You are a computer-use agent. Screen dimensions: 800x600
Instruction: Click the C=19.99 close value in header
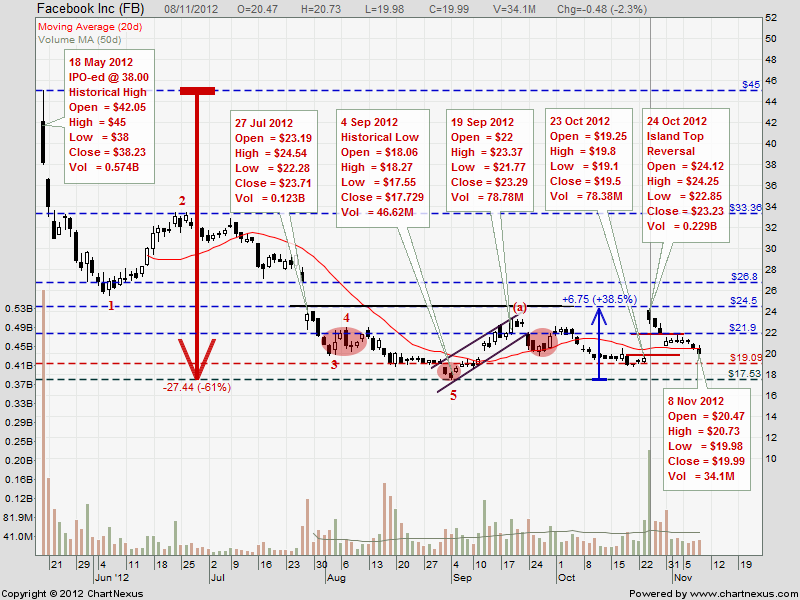click(448, 9)
